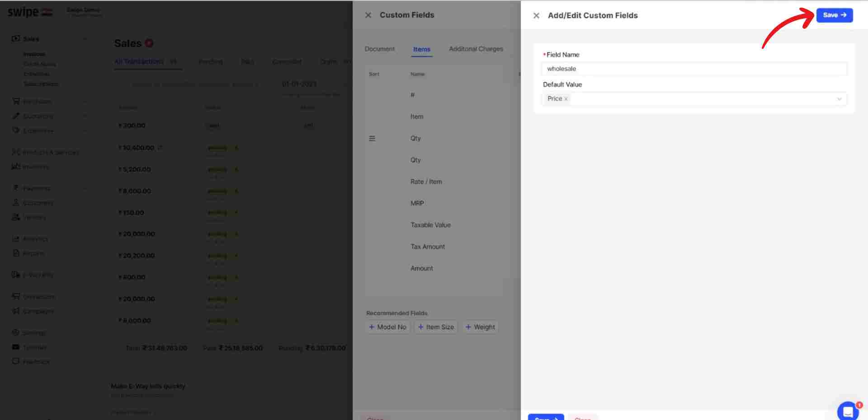This screenshot has height=420, width=868.
Task: Click the ₹20,200.00 transaction amount
Action: pos(136,256)
